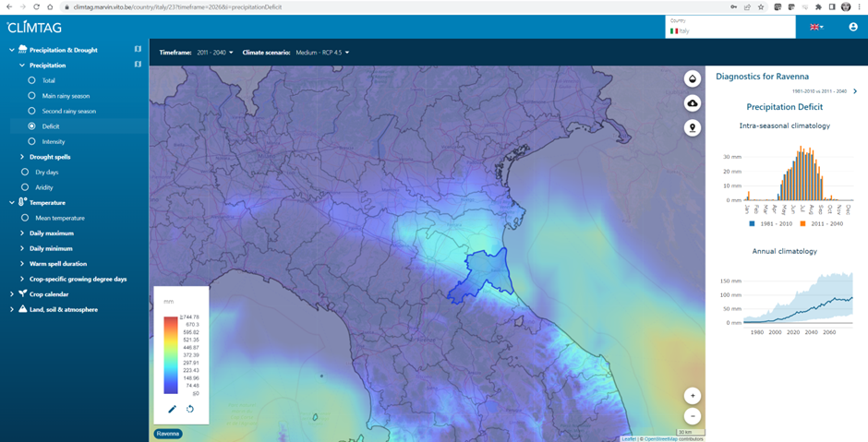The width and height of the screenshot is (868, 442).
Task: Click the map opacity droplet button
Action: tap(692, 78)
